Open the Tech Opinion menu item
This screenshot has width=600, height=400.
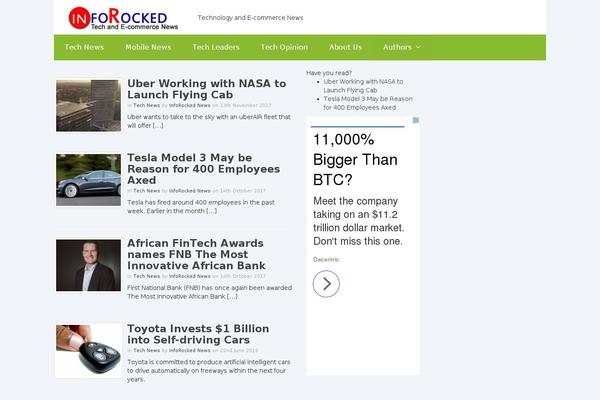click(x=284, y=47)
